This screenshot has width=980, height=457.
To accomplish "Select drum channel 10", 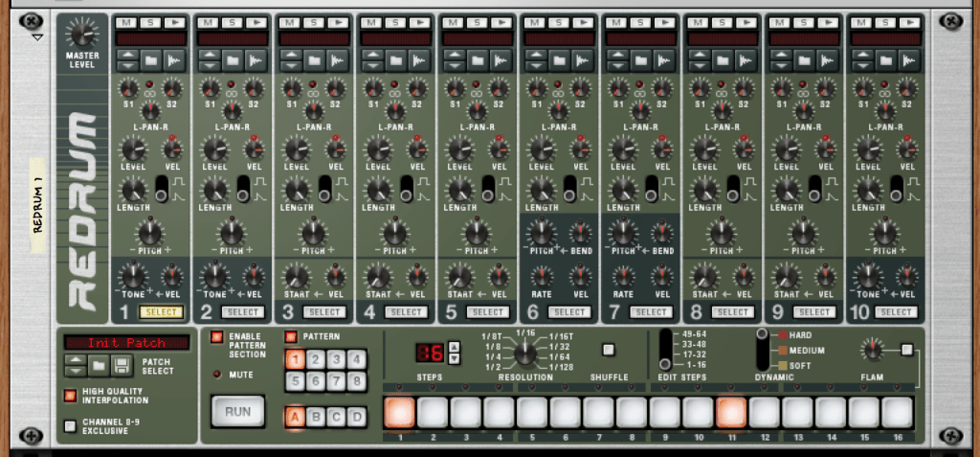I will (896, 311).
